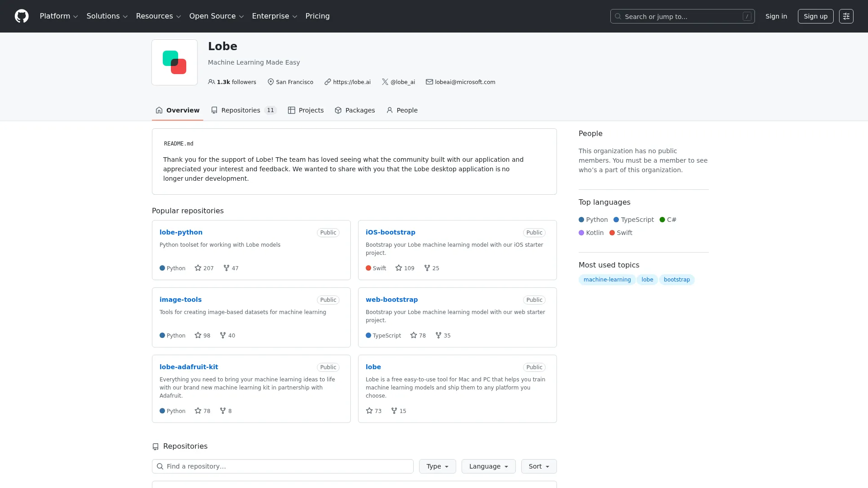Viewport: 868px width, 488px height.
Task: Expand the Solutions menu
Action: point(107,16)
